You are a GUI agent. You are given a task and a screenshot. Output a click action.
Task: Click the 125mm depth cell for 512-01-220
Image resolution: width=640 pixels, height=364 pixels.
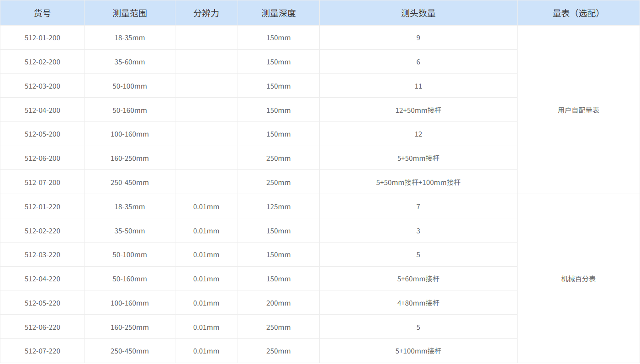pos(278,206)
